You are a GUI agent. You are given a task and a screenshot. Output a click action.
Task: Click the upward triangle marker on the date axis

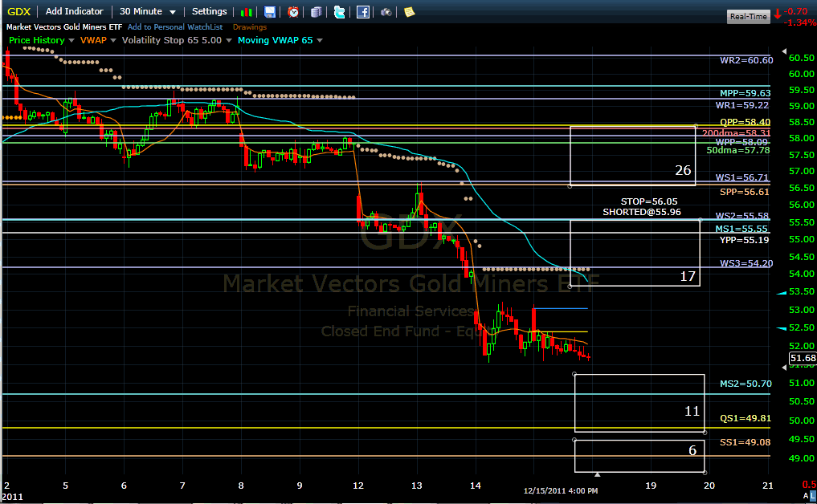(598, 474)
